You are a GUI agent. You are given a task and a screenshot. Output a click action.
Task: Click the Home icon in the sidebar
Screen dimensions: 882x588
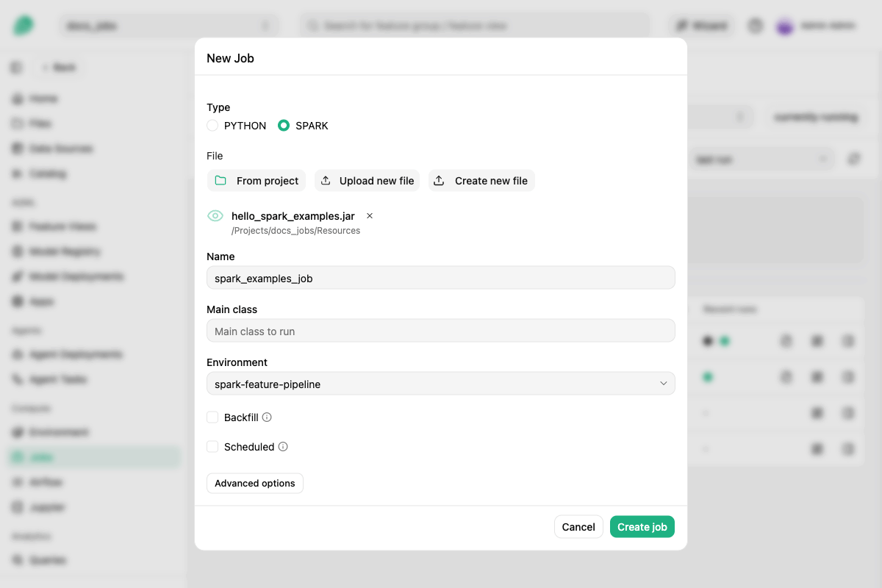[x=18, y=98]
